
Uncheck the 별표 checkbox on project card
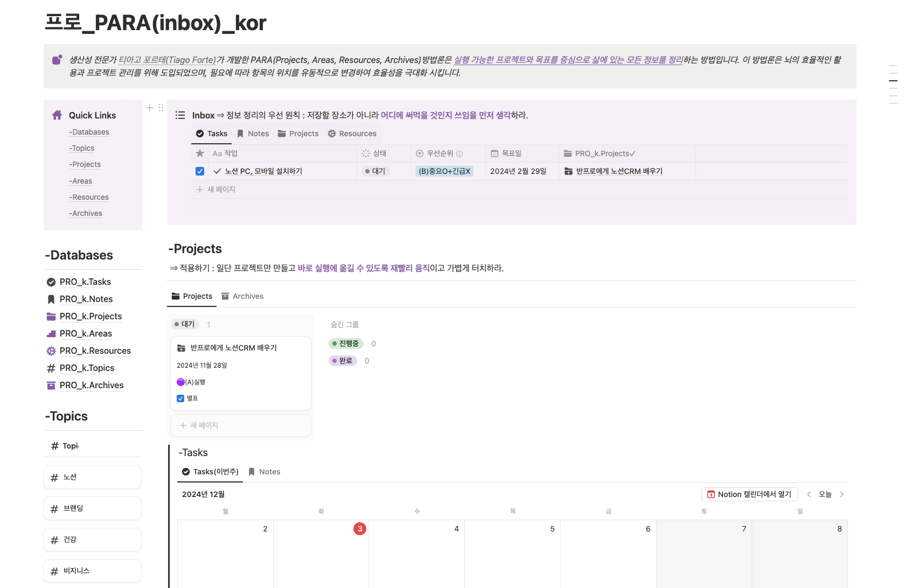tap(180, 398)
